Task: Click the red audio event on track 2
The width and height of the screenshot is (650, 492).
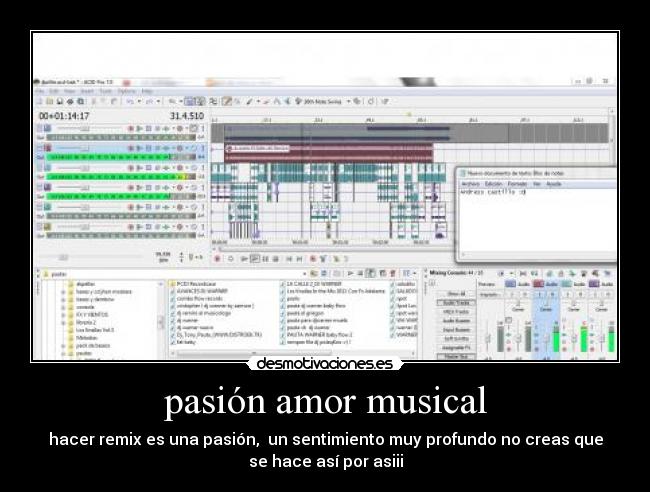Action: 329,153
